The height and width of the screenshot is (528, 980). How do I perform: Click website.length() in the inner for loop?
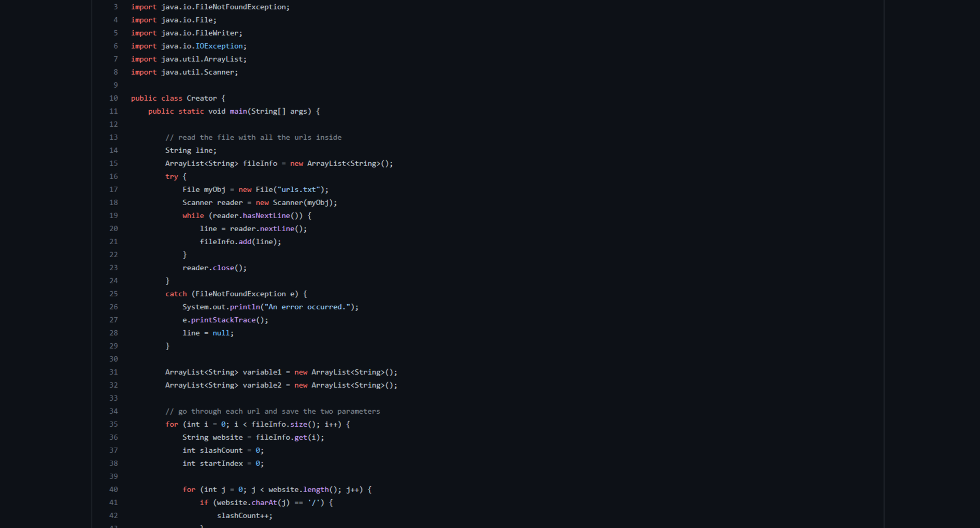click(303, 489)
